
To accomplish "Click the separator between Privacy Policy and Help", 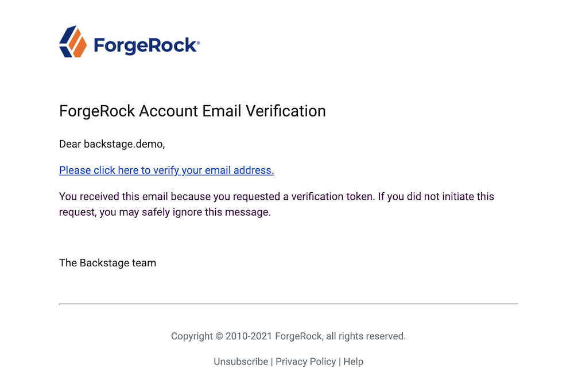I will pyautogui.click(x=339, y=362).
